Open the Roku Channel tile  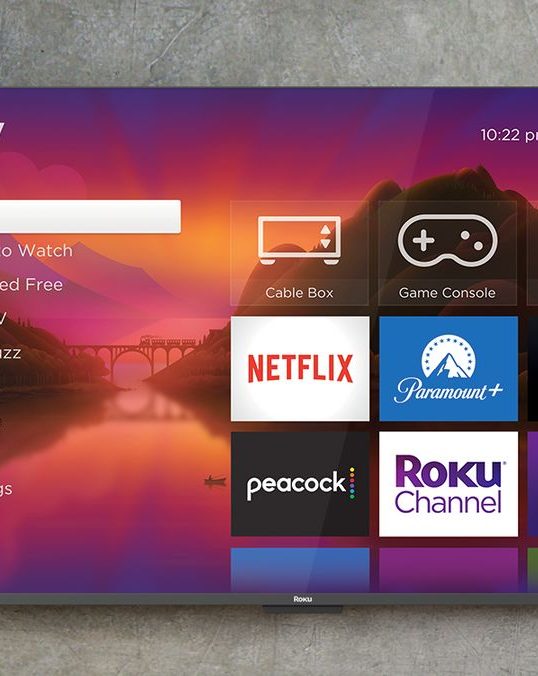pos(448,484)
